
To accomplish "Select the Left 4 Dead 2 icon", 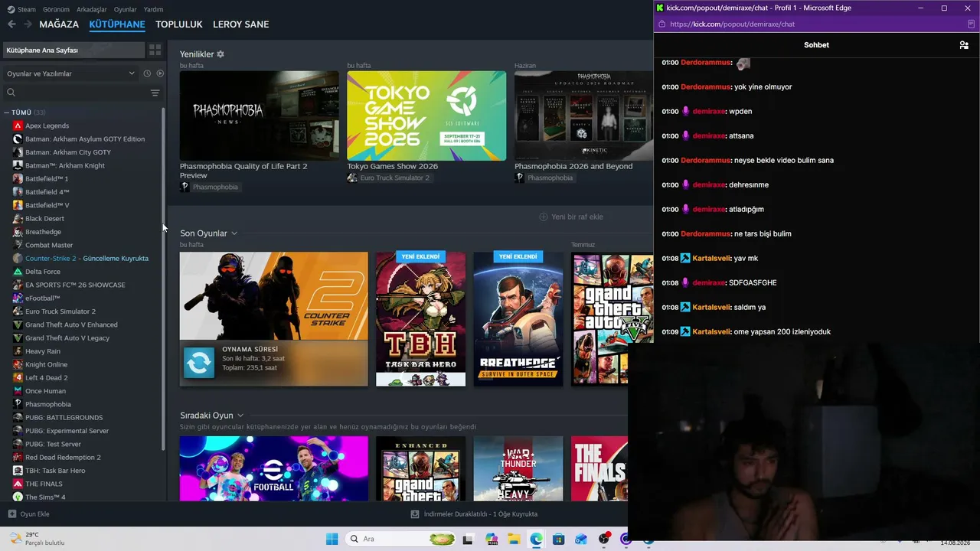I will click(x=18, y=378).
